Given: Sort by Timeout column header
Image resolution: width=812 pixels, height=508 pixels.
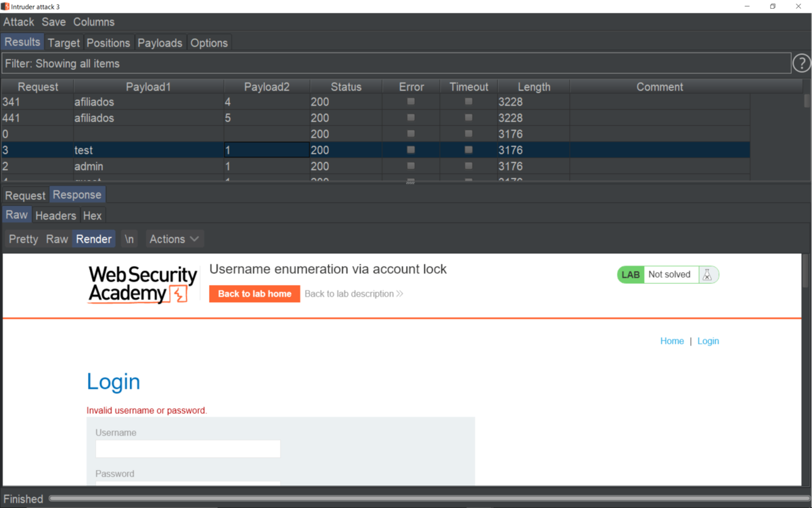Looking at the screenshot, I should [469, 87].
